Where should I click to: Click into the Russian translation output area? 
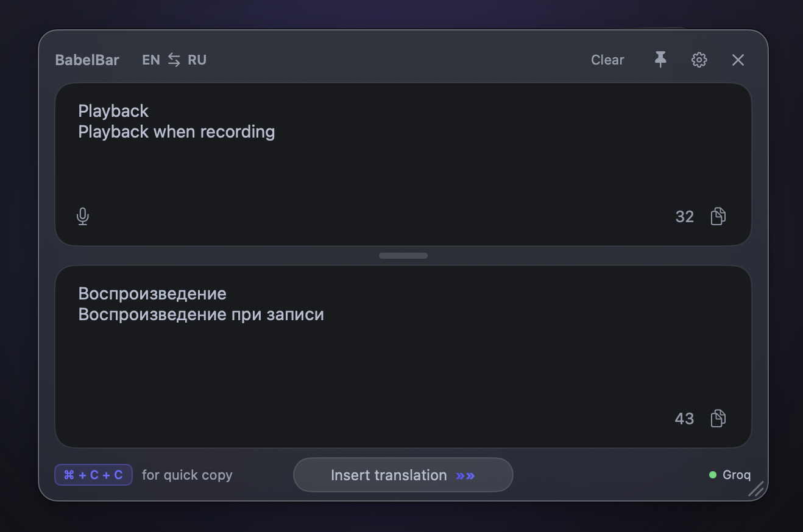403,357
